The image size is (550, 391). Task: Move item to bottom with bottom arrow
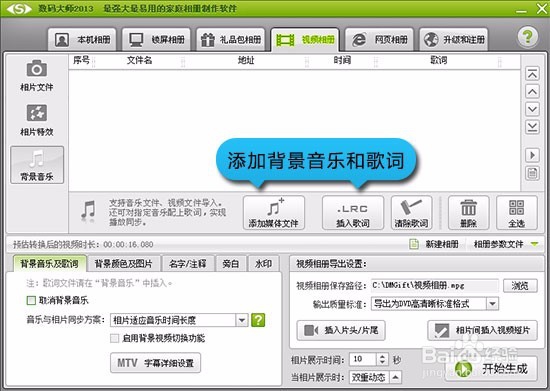coord(532,127)
